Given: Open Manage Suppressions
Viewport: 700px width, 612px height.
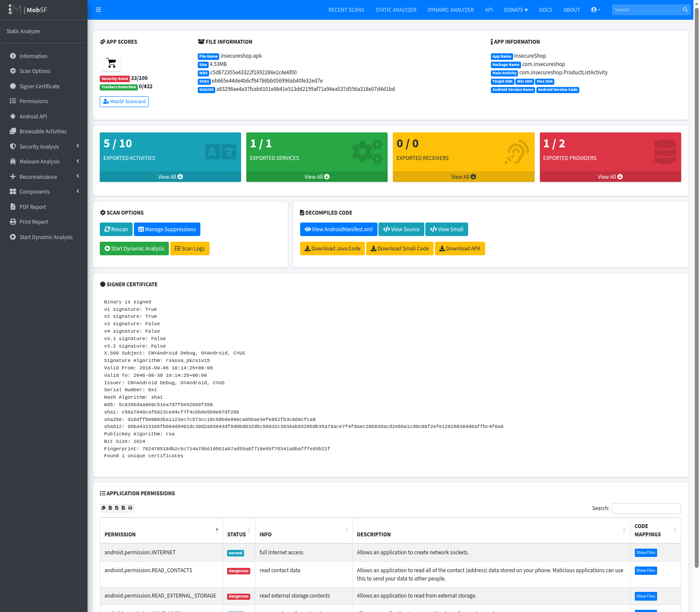Looking at the screenshot, I should pos(167,229).
